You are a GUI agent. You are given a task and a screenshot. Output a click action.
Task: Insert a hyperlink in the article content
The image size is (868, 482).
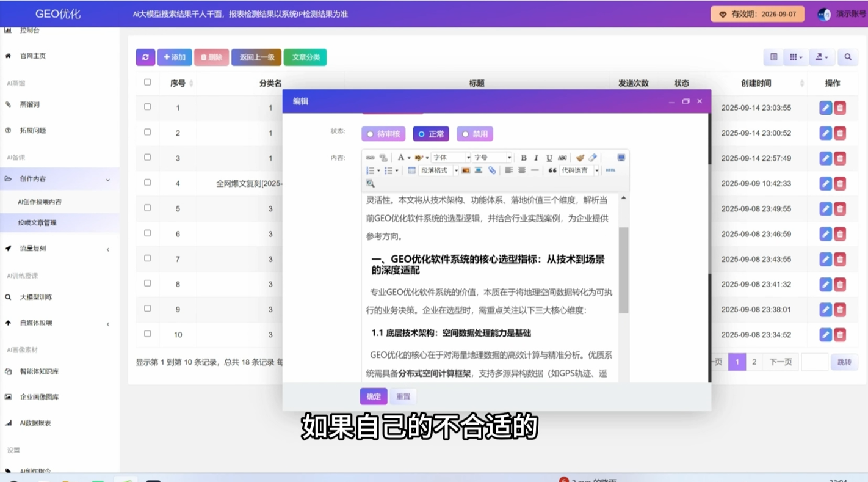[492, 171]
